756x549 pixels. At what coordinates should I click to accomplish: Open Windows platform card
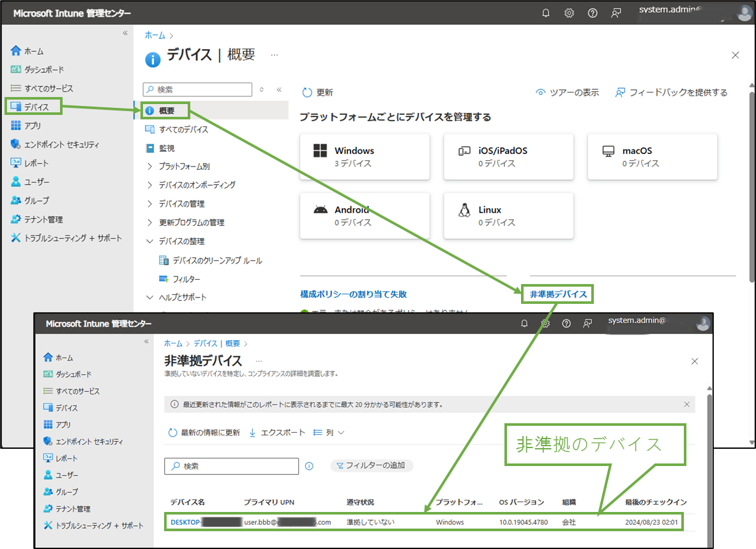[365, 156]
